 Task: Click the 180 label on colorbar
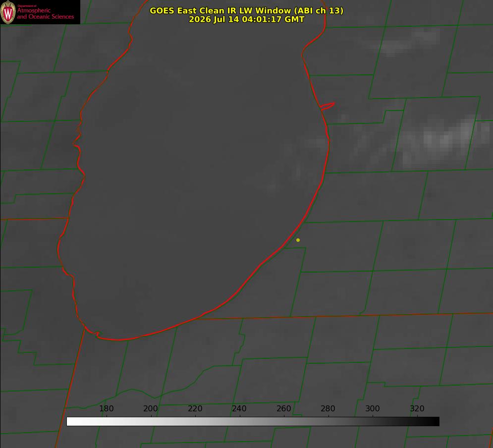(106, 408)
